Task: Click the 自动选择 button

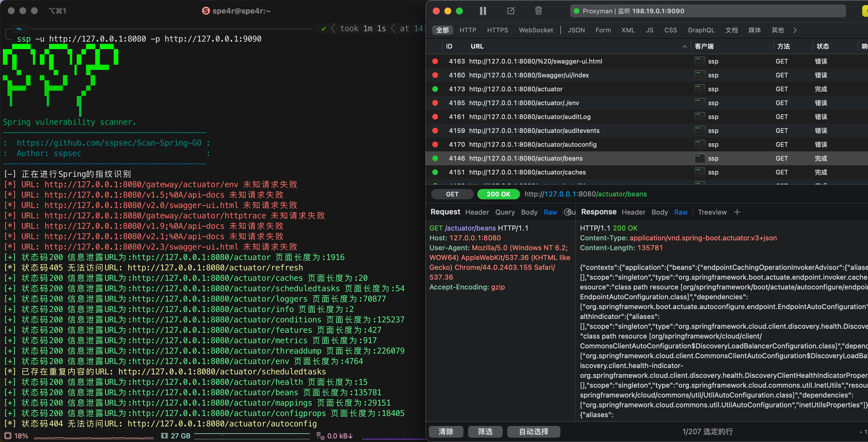Action: pos(533,432)
